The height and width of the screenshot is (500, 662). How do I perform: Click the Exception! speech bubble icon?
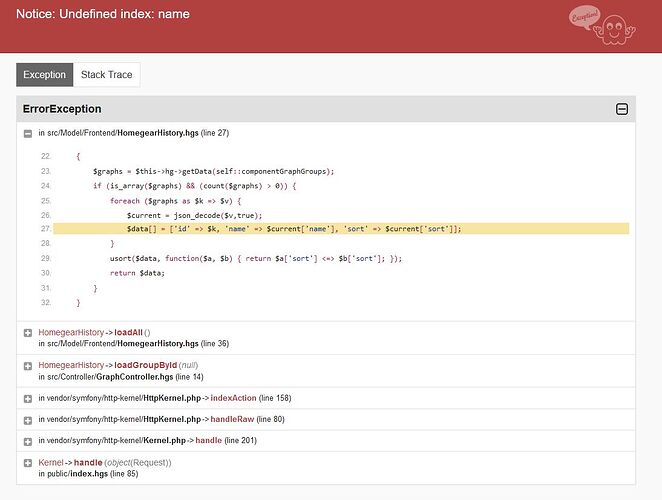click(x=583, y=17)
